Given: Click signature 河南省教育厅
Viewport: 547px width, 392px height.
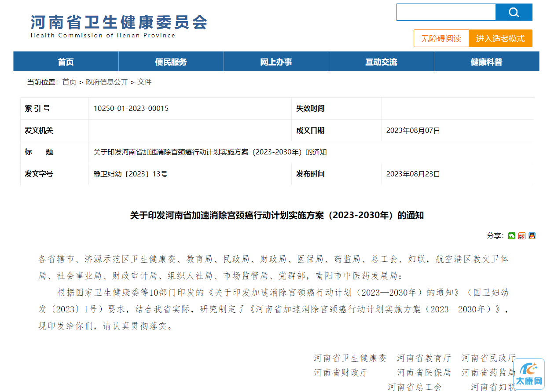Looking at the screenshot, I should [x=424, y=358].
